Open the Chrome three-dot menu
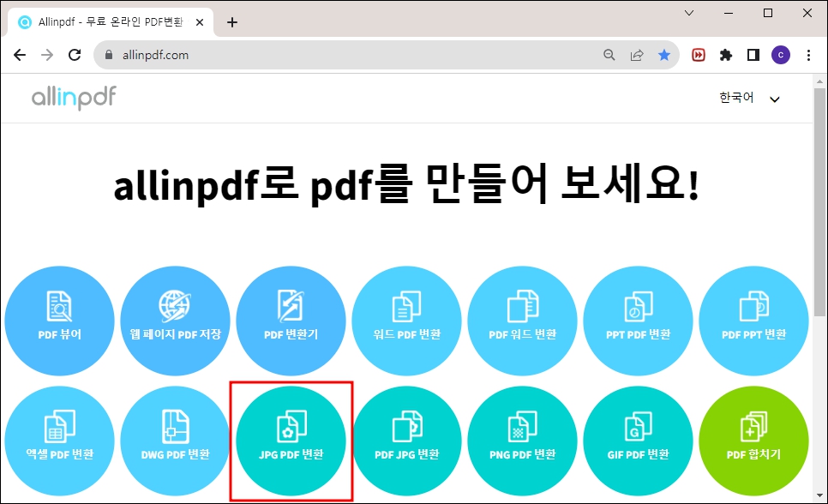This screenshot has width=828, height=504. click(x=808, y=55)
